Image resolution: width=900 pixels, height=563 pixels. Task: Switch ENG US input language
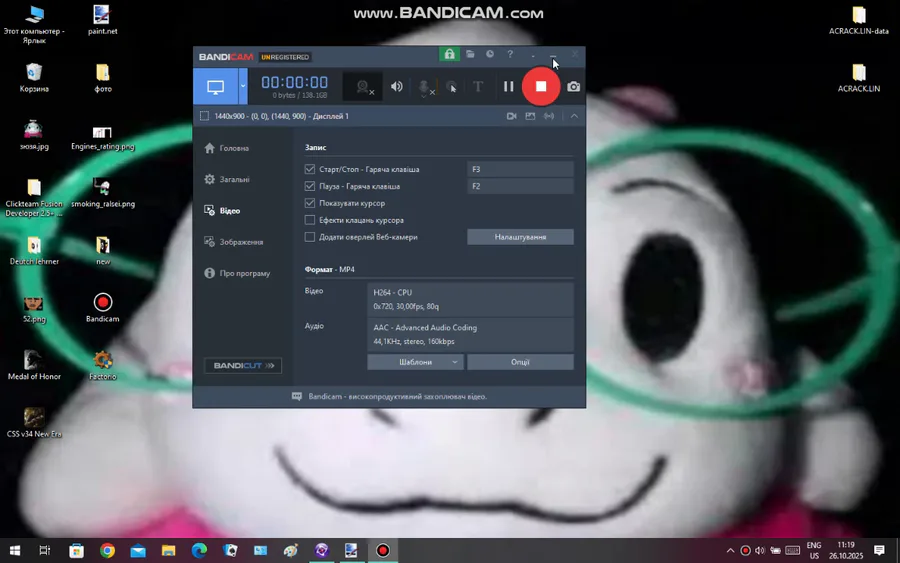[814, 551]
